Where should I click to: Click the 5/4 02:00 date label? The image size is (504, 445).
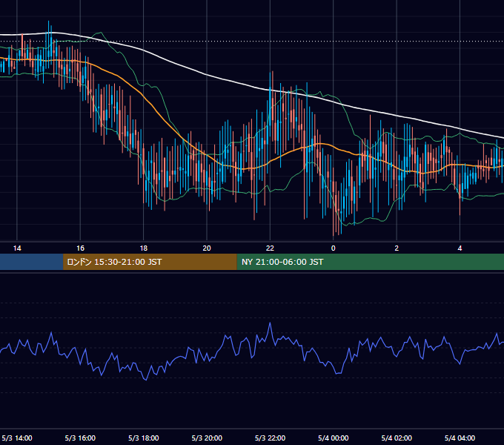397,438
